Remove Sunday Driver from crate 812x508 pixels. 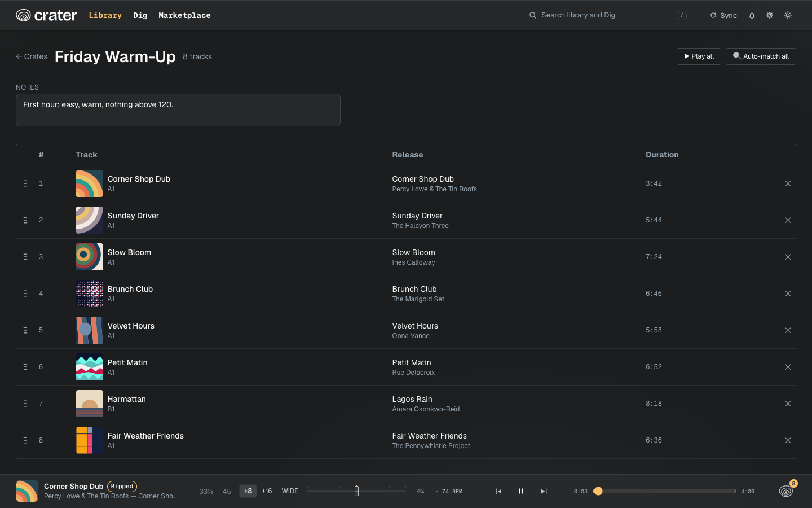tap(788, 220)
